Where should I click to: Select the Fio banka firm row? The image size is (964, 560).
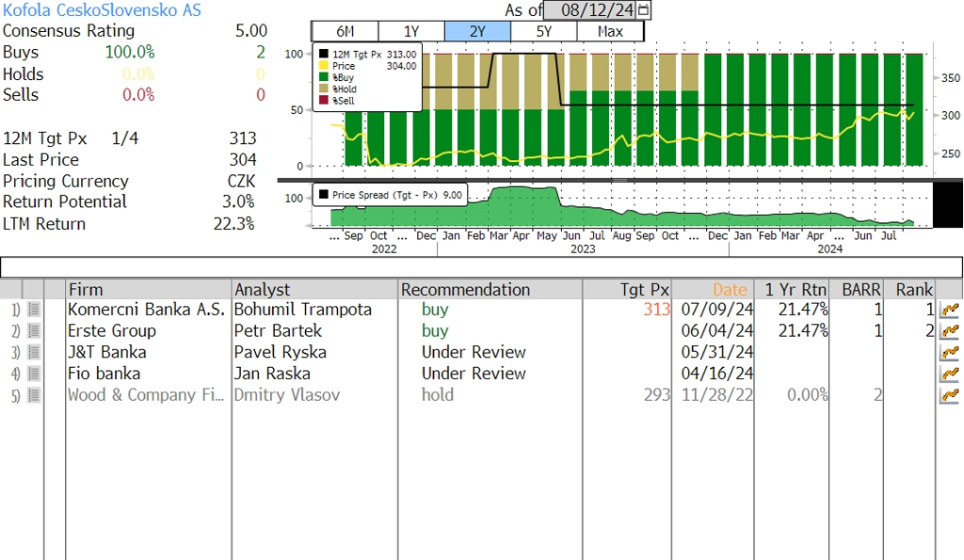coord(104,374)
